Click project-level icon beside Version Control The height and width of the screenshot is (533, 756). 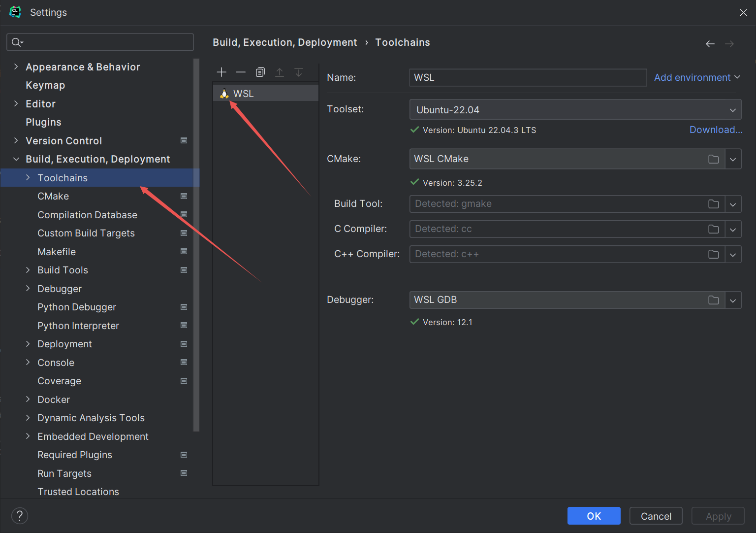pos(184,140)
